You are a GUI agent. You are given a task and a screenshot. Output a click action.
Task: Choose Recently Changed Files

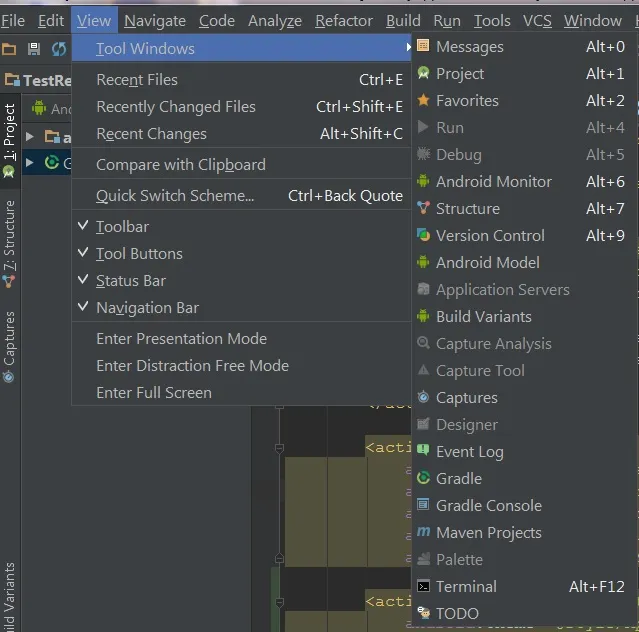[241, 106]
